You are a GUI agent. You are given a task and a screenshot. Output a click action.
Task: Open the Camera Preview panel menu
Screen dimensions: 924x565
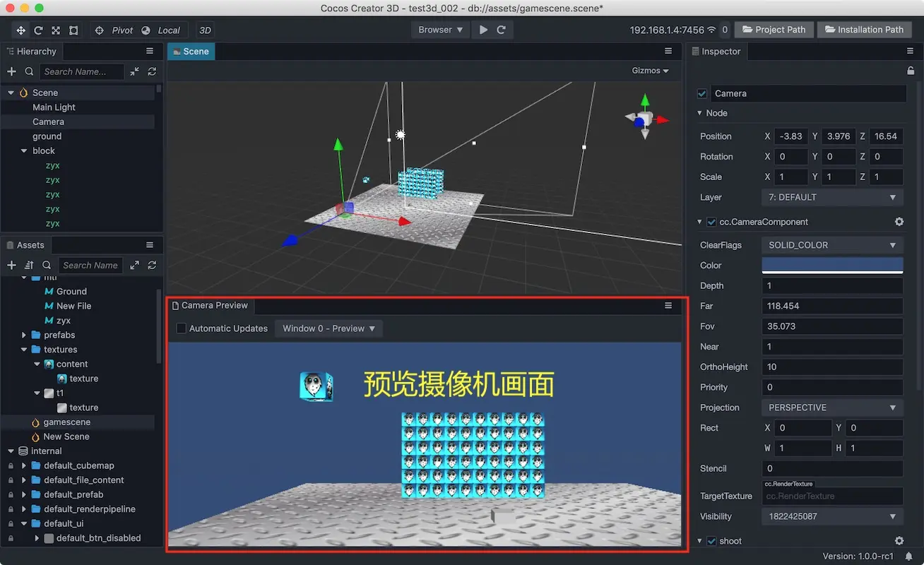click(668, 306)
